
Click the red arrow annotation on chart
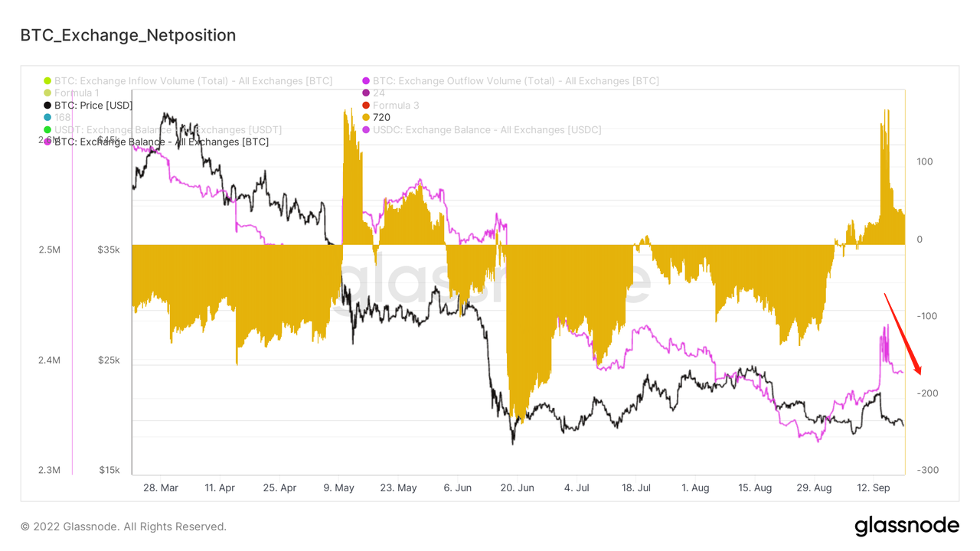(903, 334)
